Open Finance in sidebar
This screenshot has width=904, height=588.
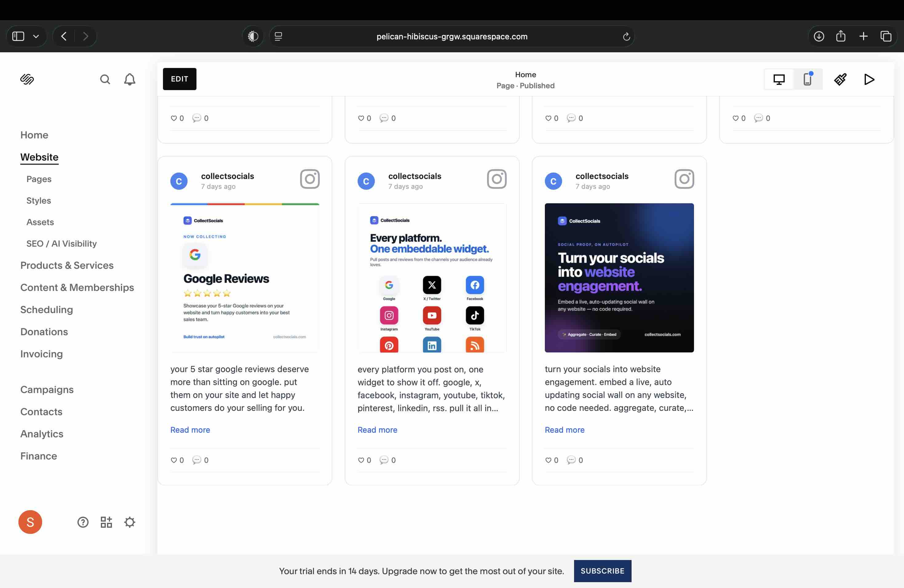click(x=38, y=456)
